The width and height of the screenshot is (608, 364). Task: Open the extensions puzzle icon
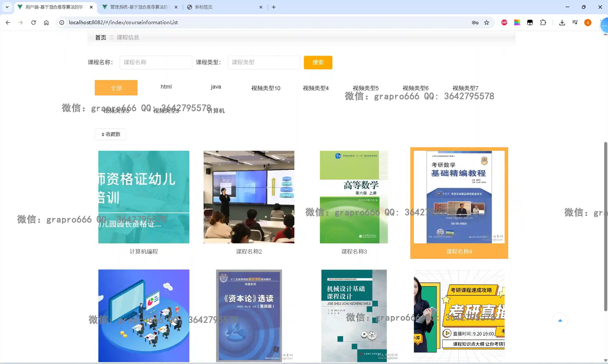543,23
